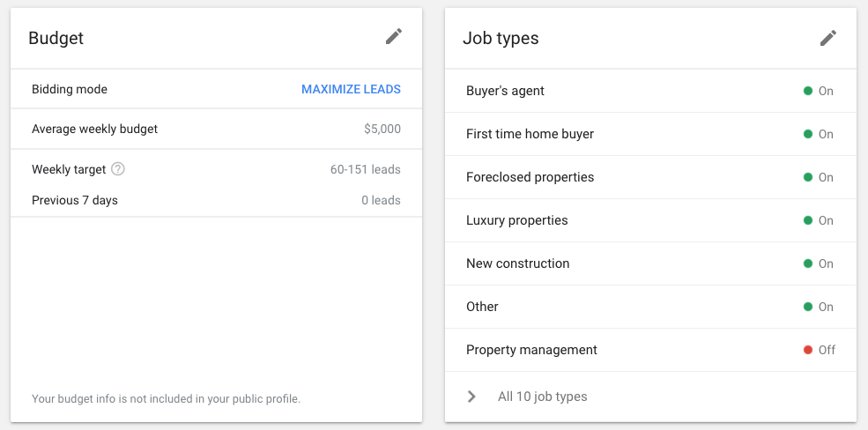The image size is (868, 430).
Task: Toggle New construction On indicator
Action: pos(818,263)
